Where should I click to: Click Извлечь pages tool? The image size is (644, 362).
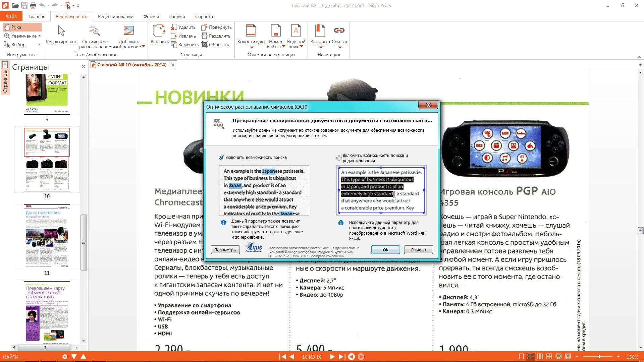tap(183, 36)
